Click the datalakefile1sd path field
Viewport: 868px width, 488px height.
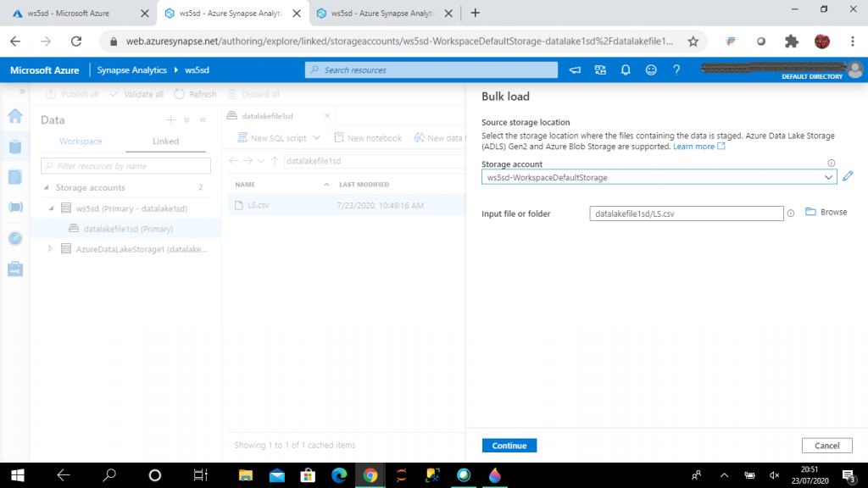pyautogui.click(x=375, y=161)
